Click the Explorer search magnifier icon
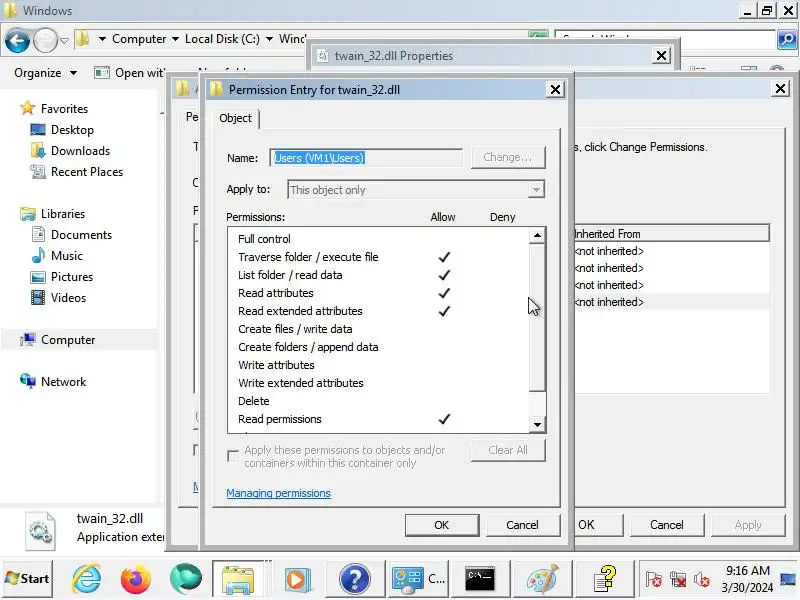This screenshot has width=800, height=600. [786, 39]
